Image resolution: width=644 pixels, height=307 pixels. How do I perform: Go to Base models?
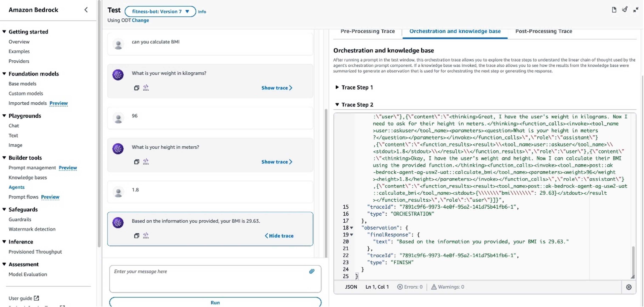coord(22,84)
